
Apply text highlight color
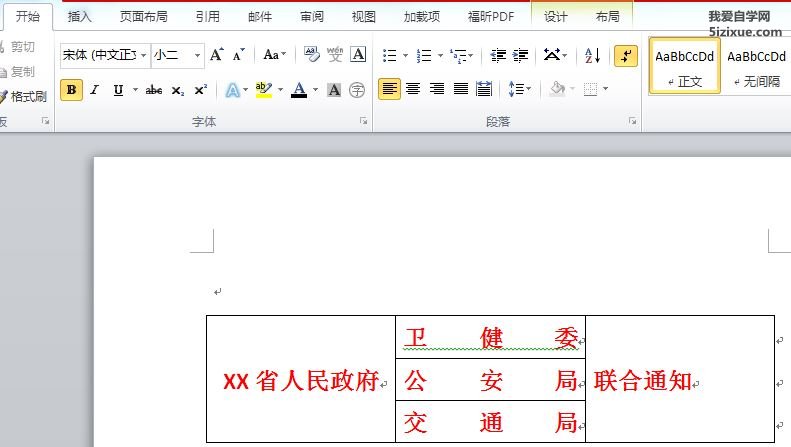[x=263, y=90]
